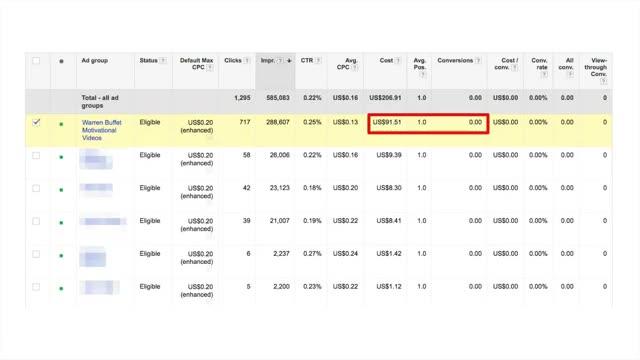
Task: Open the blurred ad group with 2,200 impressions
Action: (x=100, y=287)
